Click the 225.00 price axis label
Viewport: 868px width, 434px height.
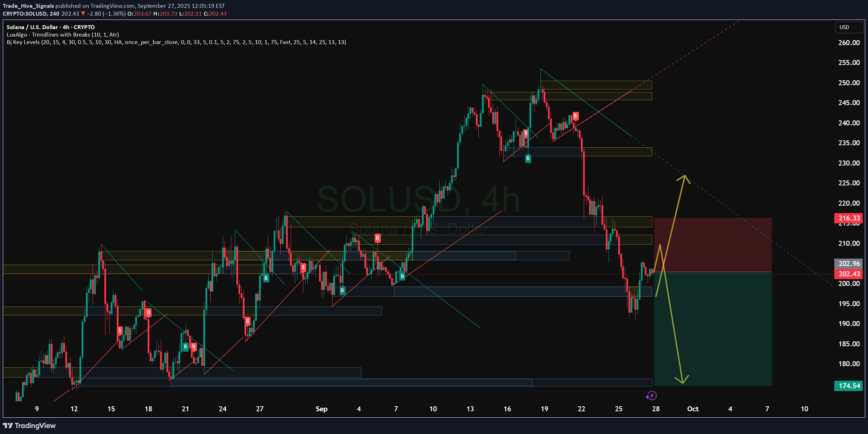(849, 183)
